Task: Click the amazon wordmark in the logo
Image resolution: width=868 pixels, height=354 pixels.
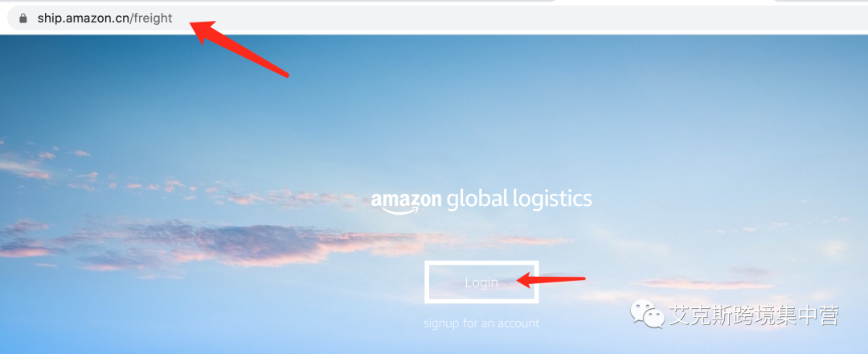Action: coord(407,200)
